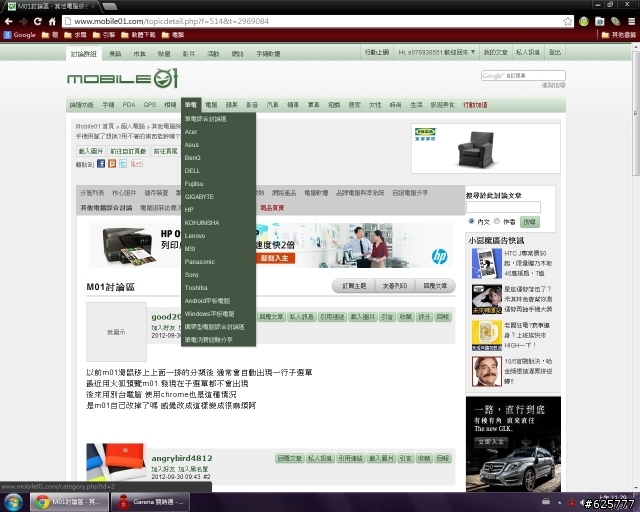The image size is (640, 512).
Task: Click the 行動加值 link
Action: [x=475, y=105]
